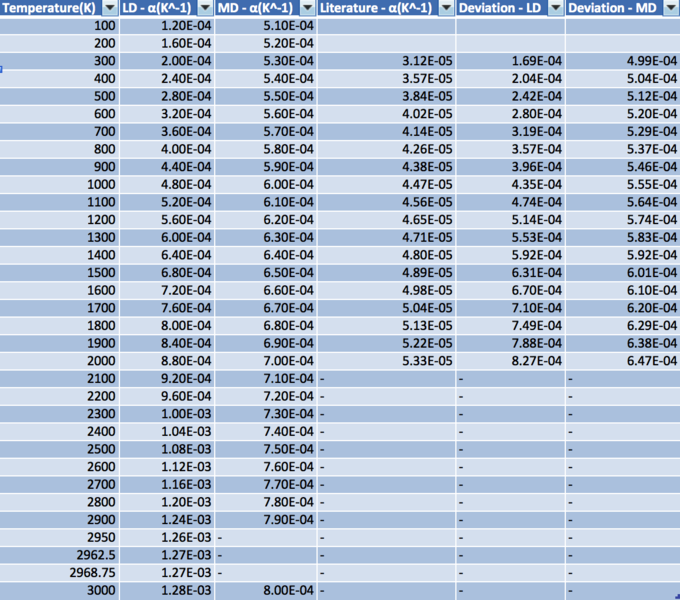The image size is (680, 600).
Task: Select temperature cell 2962.5
Action: [x=59, y=555]
